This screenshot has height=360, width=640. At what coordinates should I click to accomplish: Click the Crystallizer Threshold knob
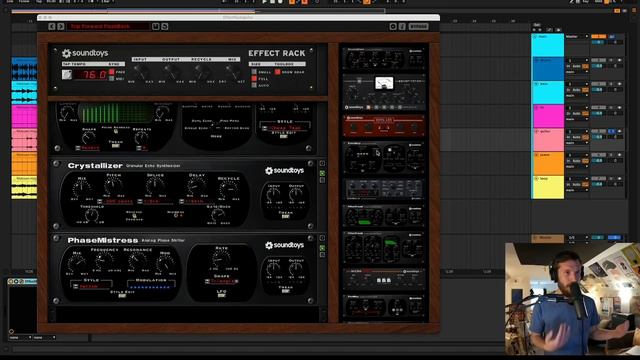tap(92, 215)
